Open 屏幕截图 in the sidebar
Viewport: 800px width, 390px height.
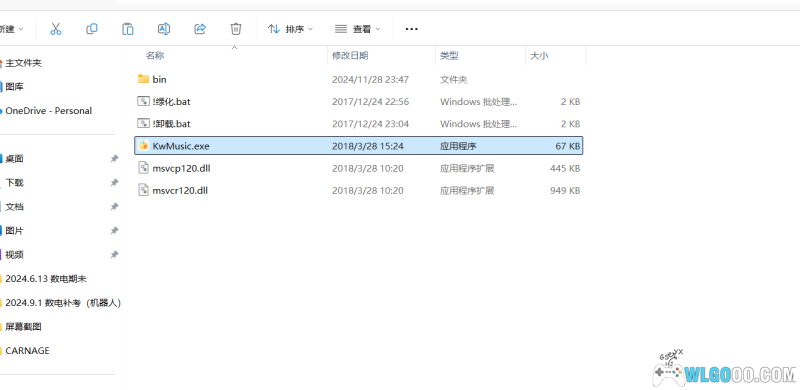[x=23, y=327]
